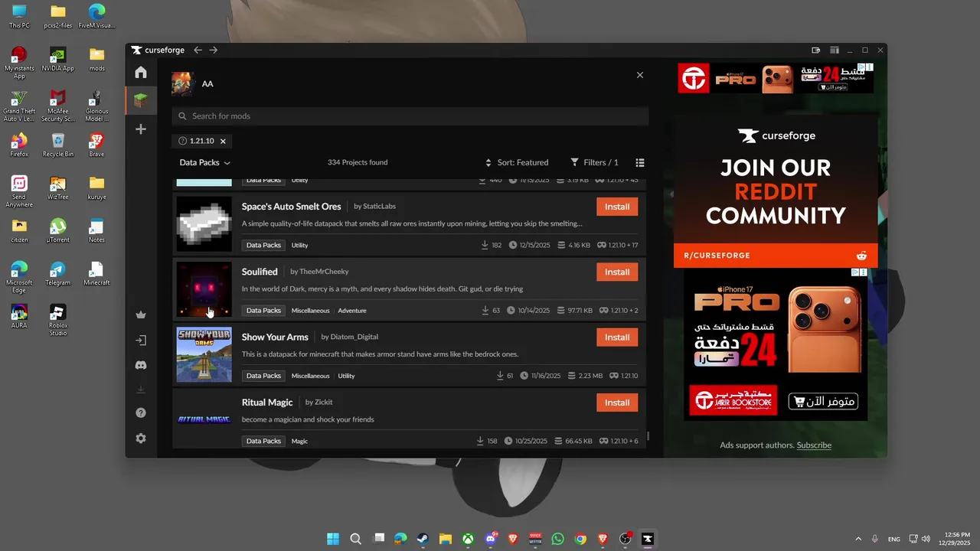Image resolution: width=980 pixels, height=551 pixels.
Task: Click the Ritual Magic title
Action: click(x=267, y=403)
